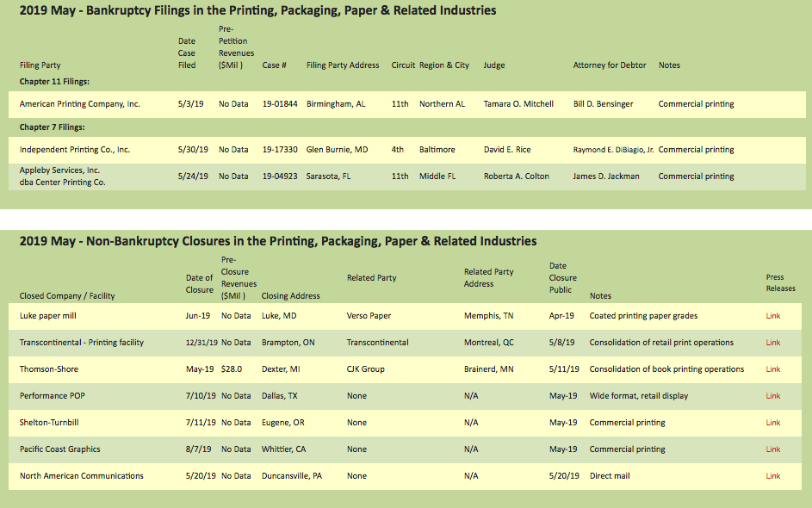The image size is (812, 508).
Task: Select the 'Chapter 7 Filings:' label
Action: click(x=53, y=127)
